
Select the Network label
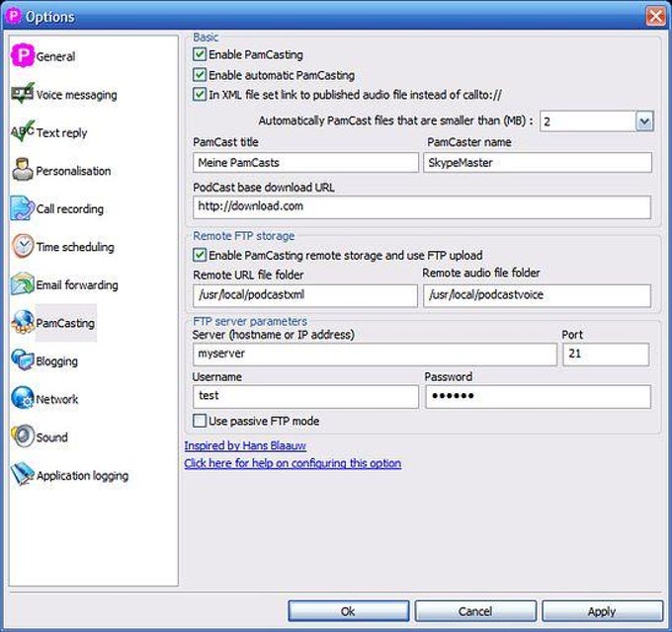57,400
